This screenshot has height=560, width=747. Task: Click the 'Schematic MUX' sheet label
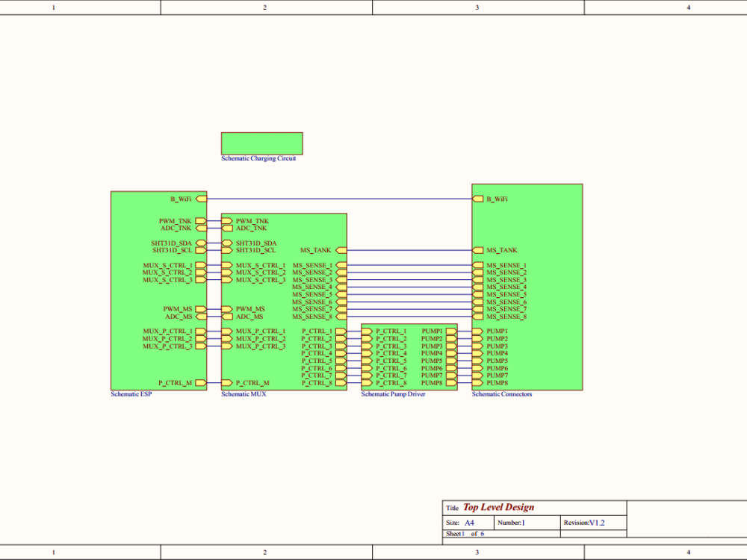[x=244, y=394]
